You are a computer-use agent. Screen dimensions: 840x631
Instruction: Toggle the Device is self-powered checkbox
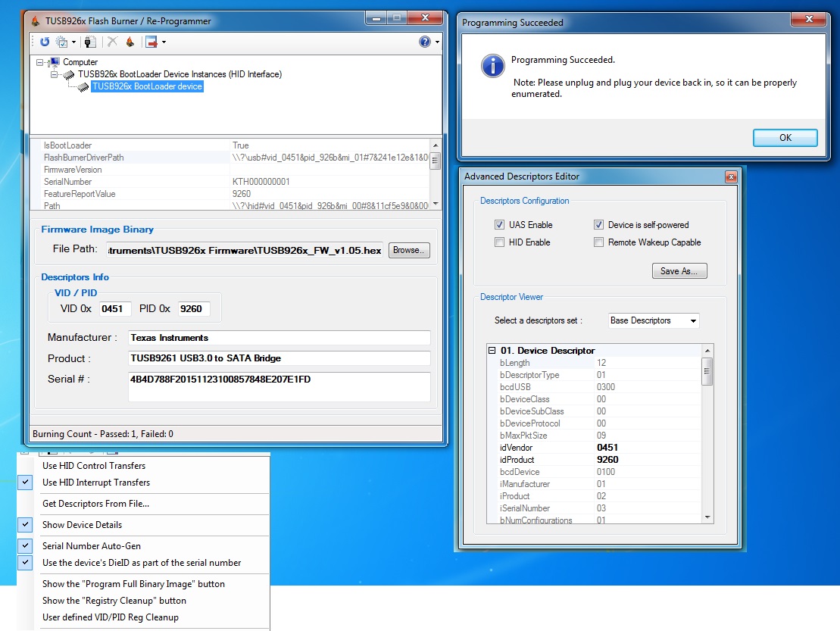tap(598, 224)
